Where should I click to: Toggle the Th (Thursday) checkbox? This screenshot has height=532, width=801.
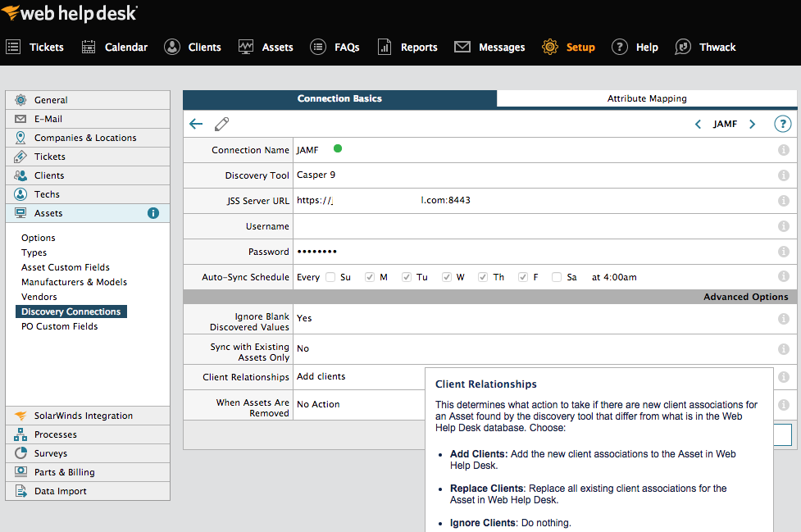pos(483,277)
